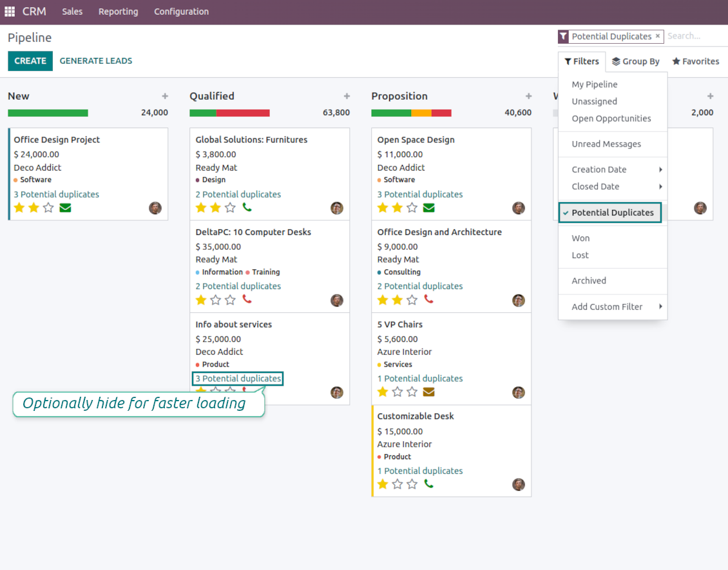Set third priority star on Office Design Project
728x570 pixels.
click(48, 208)
